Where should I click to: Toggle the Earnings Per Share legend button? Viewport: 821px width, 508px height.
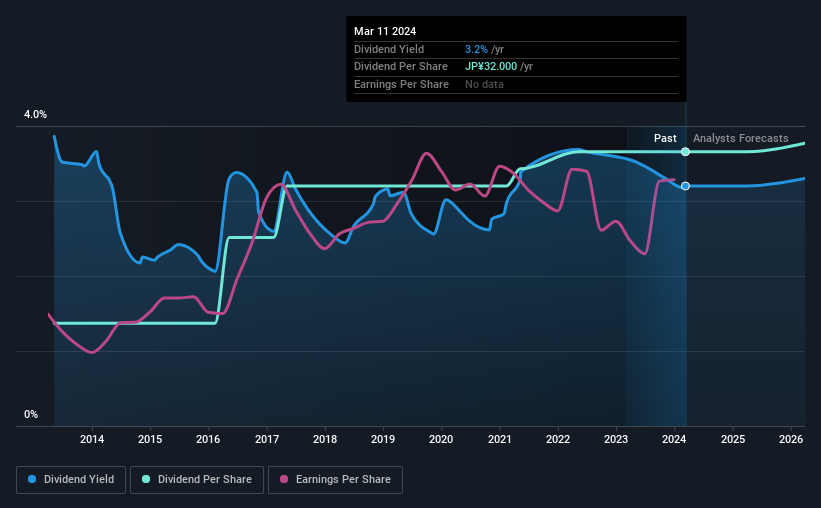(335, 480)
